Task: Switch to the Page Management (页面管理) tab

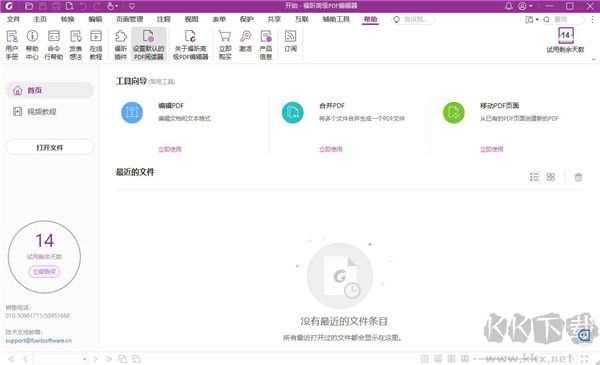Action: 129,19
